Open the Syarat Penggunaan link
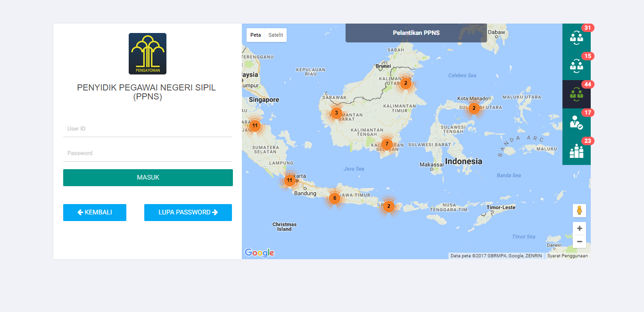 pos(567,256)
